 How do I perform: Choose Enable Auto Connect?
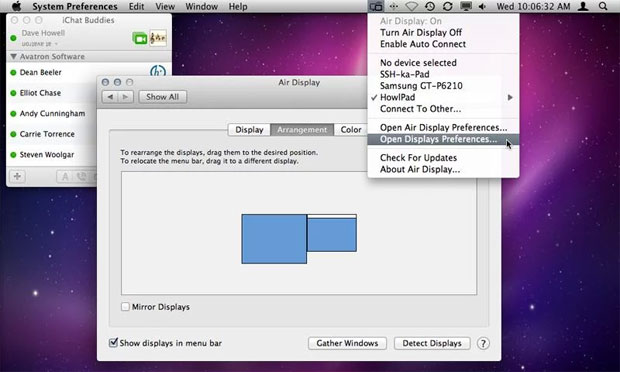point(443,44)
